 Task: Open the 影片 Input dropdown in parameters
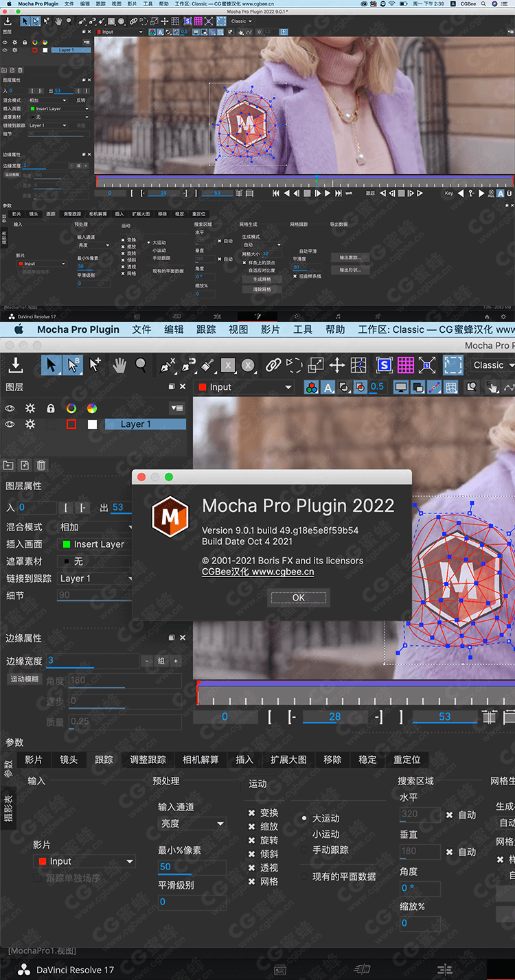(x=85, y=861)
